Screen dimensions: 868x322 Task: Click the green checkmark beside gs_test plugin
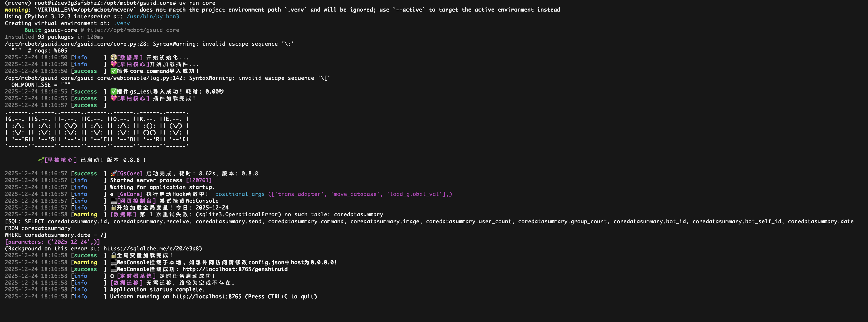click(114, 92)
